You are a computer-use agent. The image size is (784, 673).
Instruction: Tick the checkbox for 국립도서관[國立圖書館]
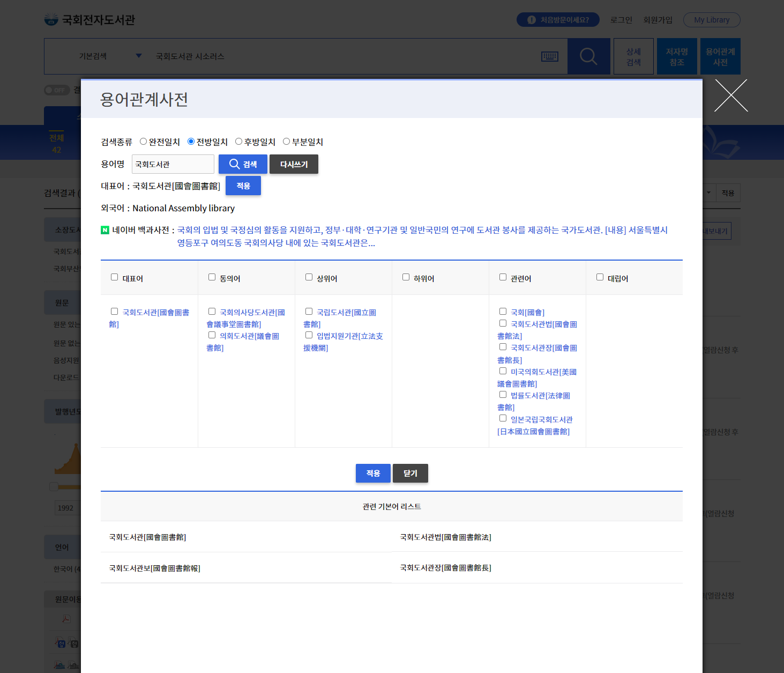tap(309, 312)
